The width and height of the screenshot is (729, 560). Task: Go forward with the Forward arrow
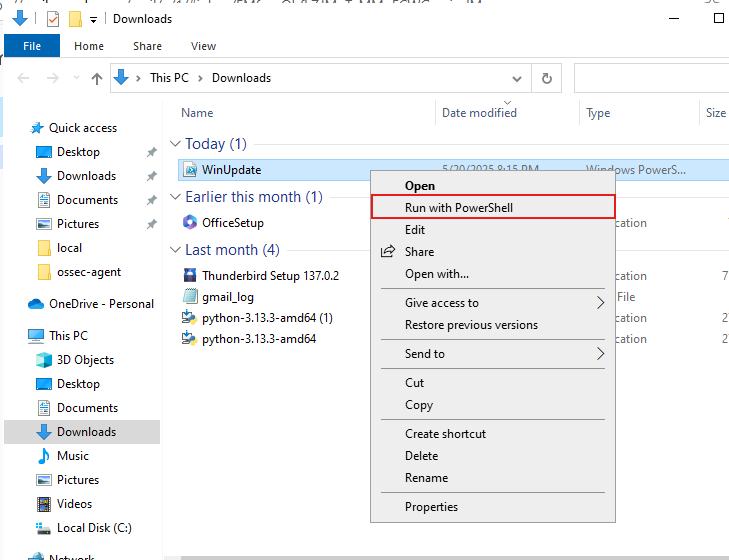pos(53,78)
